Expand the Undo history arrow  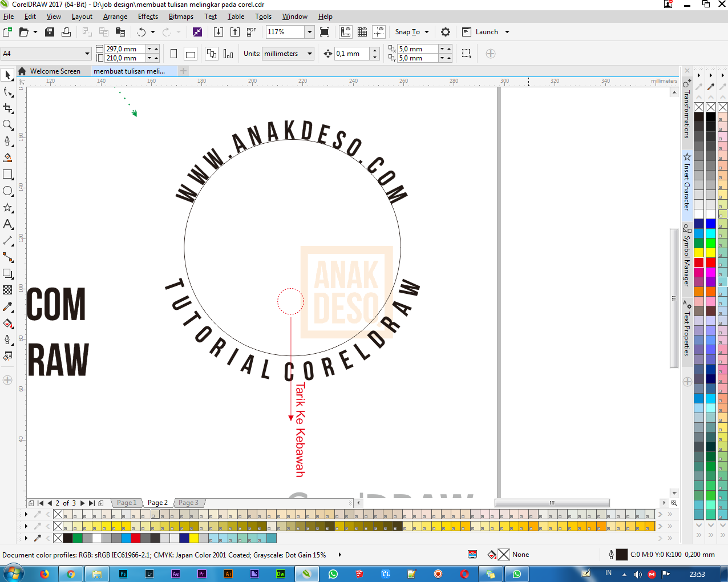(x=153, y=32)
